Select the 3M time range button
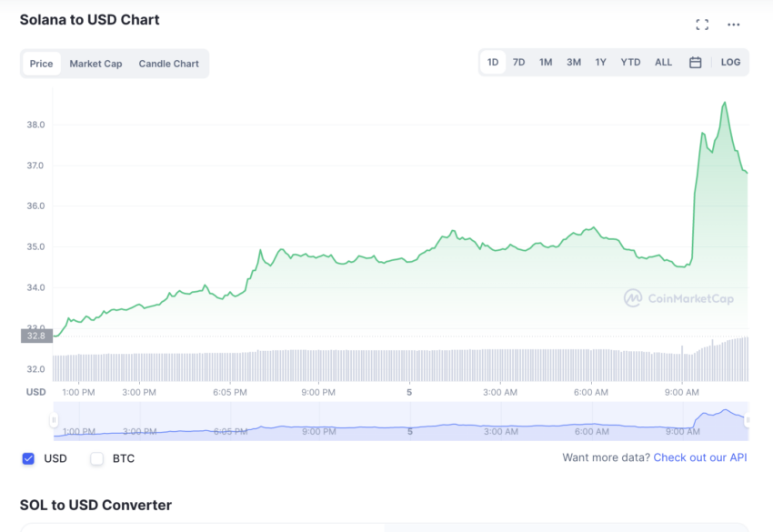The image size is (773, 532). (x=573, y=62)
